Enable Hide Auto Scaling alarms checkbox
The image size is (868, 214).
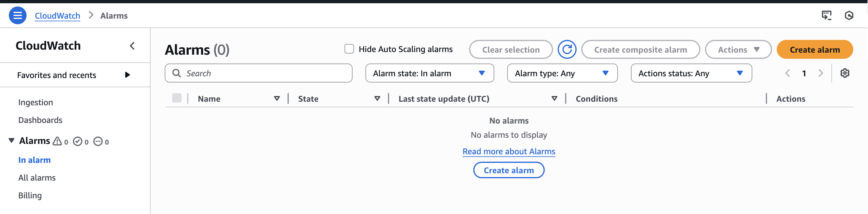pyautogui.click(x=349, y=49)
